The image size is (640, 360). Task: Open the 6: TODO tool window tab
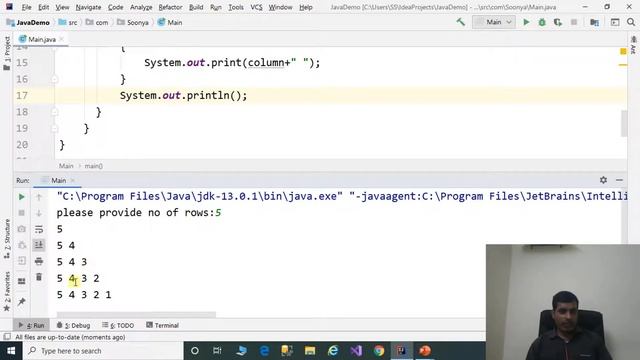tap(118, 325)
